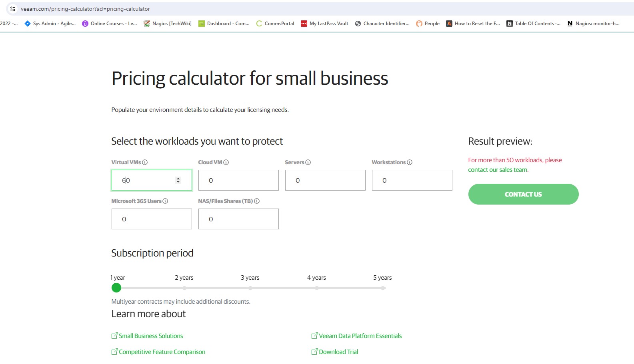The width and height of the screenshot is (634, 364).
Task: Click the Virtual VMs spinner arrows
Action: tap(178, 180)
